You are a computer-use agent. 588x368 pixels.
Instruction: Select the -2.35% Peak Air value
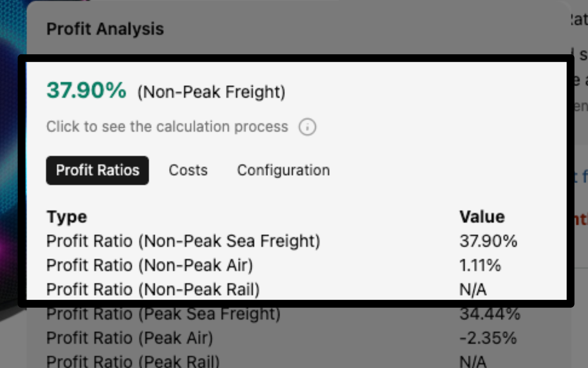(x=485, y=338)
